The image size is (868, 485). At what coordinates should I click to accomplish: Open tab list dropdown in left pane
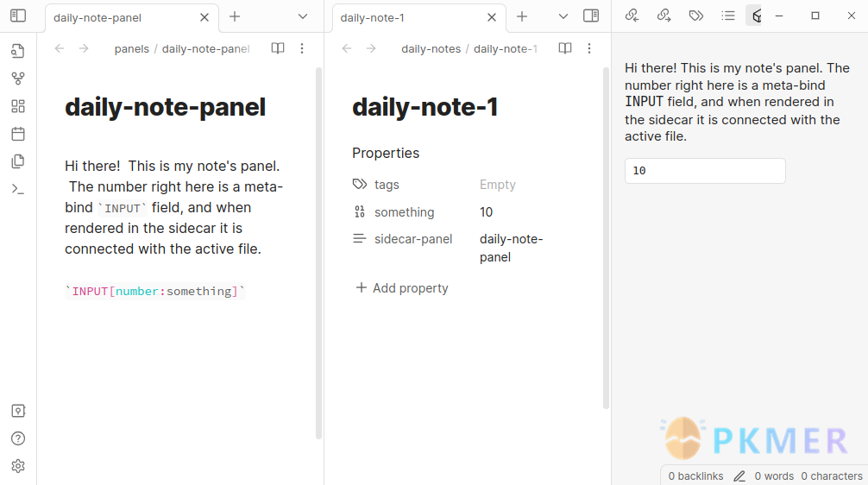(303, 16)
